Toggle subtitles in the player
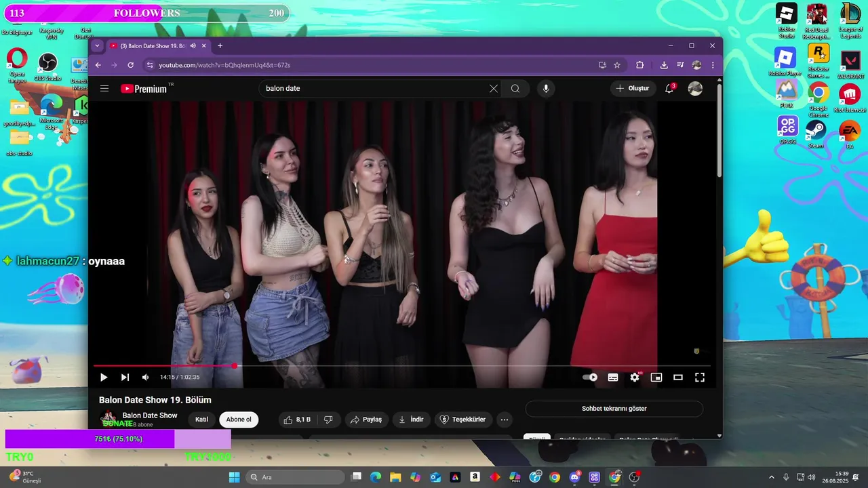The width and height of the screenshot is (868, 488). (613, 378)
